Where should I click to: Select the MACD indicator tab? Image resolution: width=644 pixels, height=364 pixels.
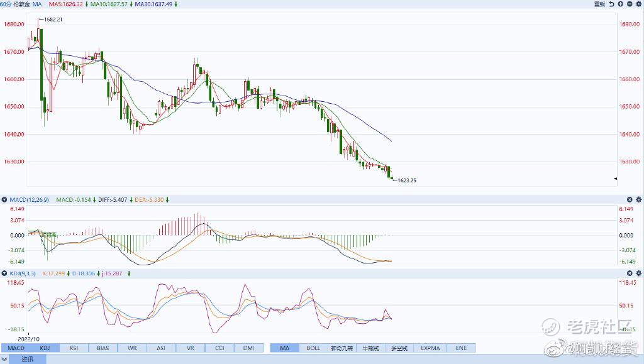click(x=16, y=348)
